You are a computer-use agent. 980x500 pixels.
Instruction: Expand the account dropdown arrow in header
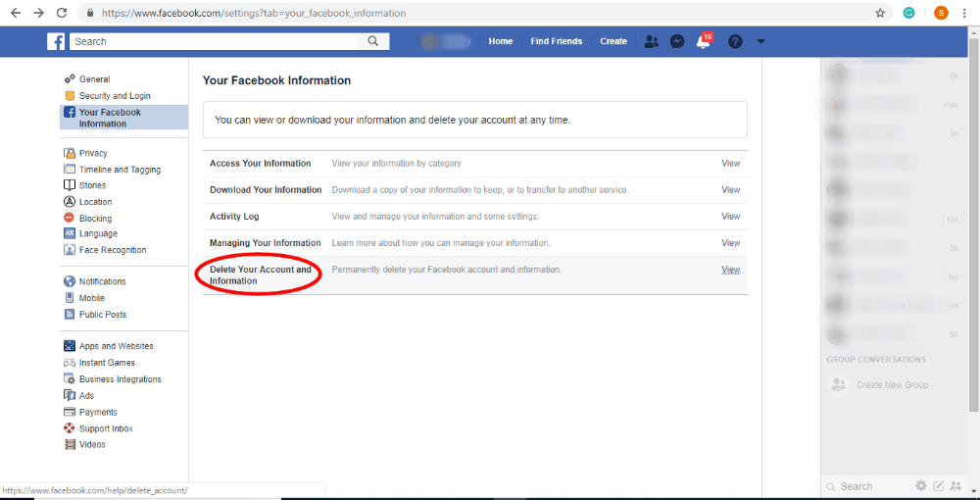(x=760, y=41)
